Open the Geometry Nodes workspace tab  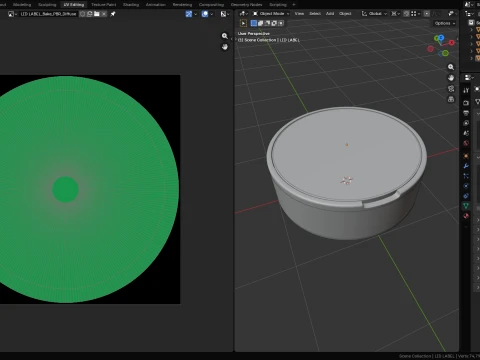(247, 5)
